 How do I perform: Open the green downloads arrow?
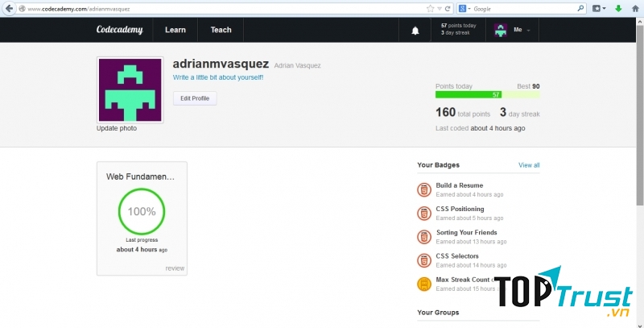(x=618, y=9)
